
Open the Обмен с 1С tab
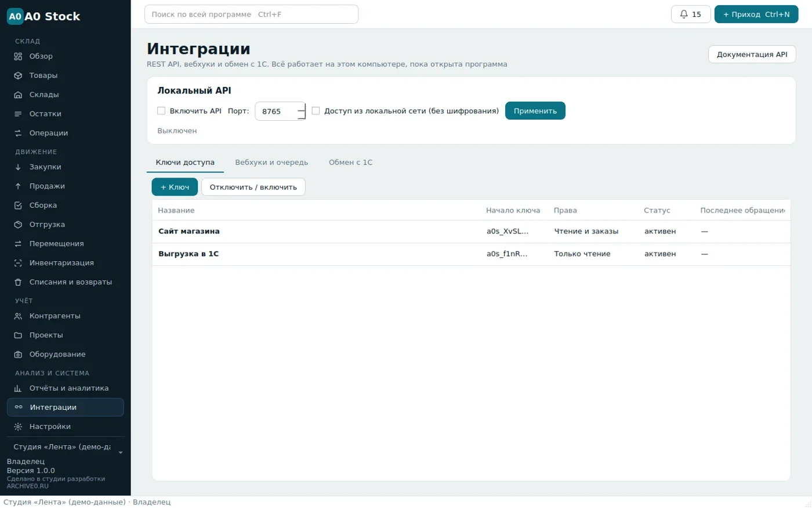click(351, 163)
